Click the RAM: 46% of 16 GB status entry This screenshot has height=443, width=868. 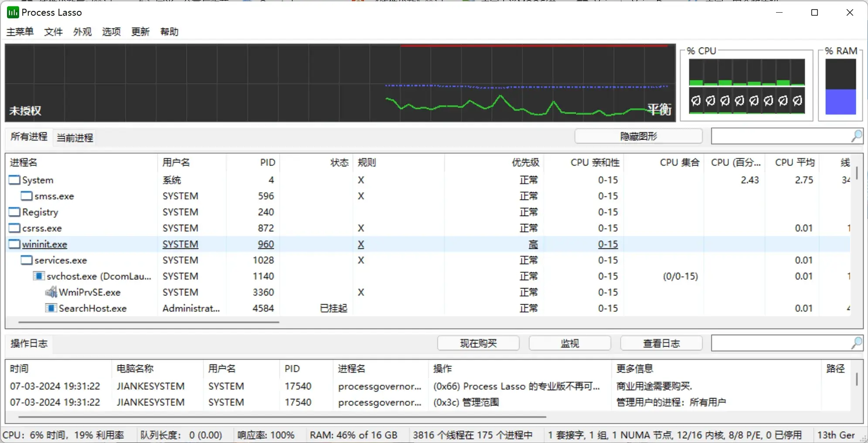(354, 435)
